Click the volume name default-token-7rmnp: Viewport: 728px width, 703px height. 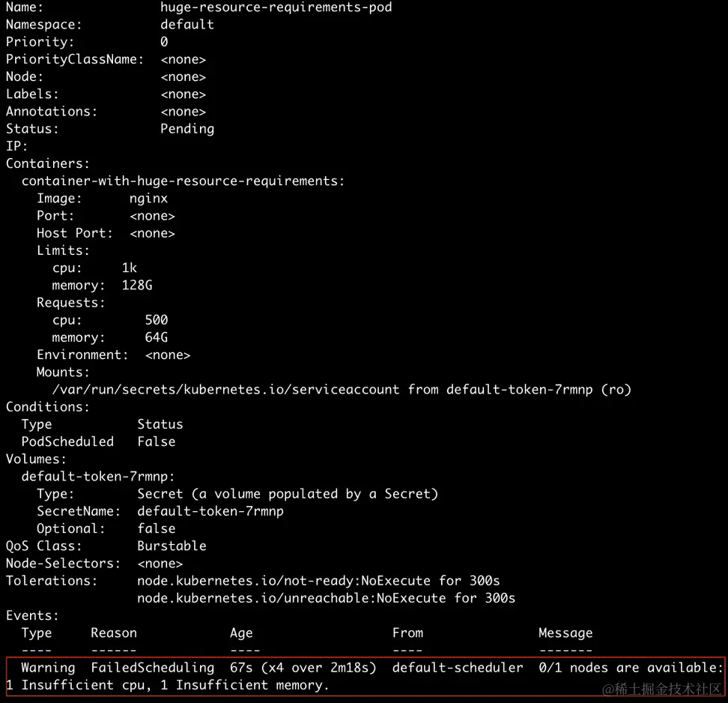(x=98, y=476)
